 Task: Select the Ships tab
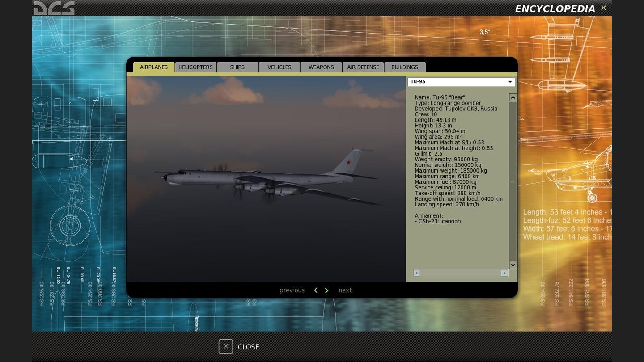(x=237, y=67)
